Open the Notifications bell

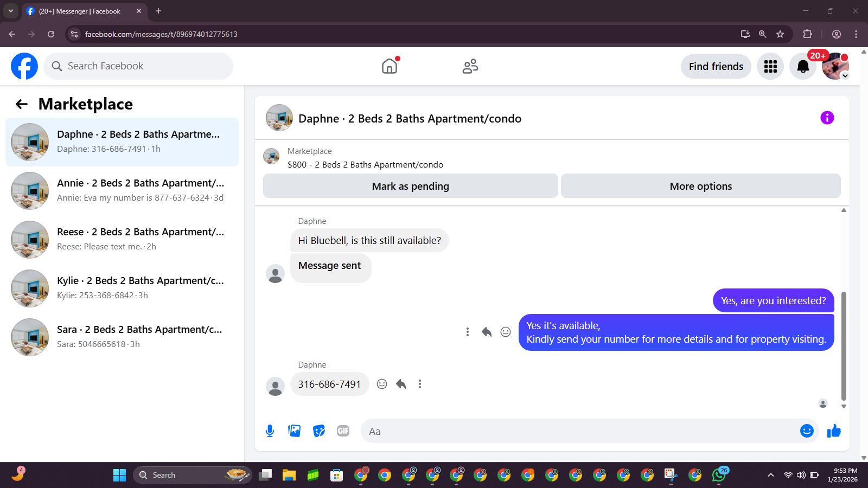coord(803,67)
